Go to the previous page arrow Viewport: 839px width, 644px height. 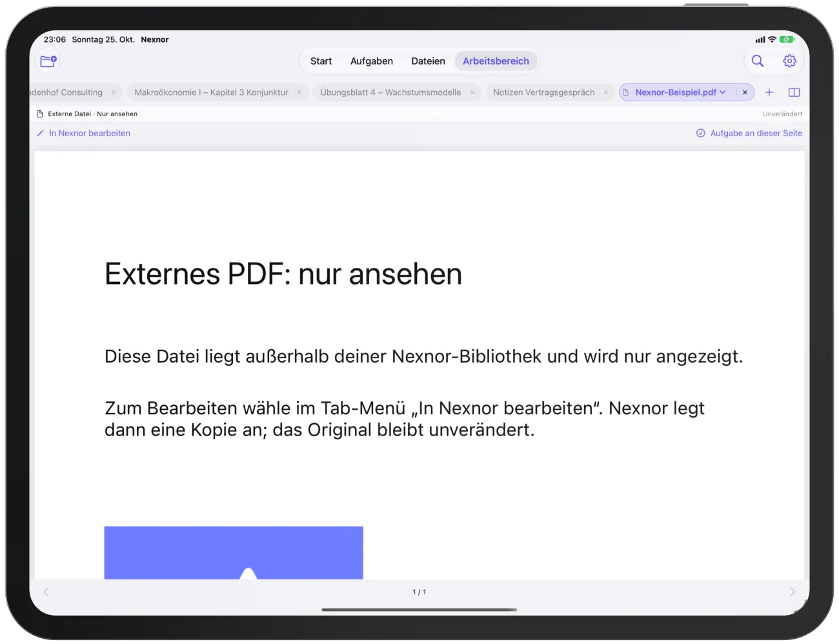(46, 592)
